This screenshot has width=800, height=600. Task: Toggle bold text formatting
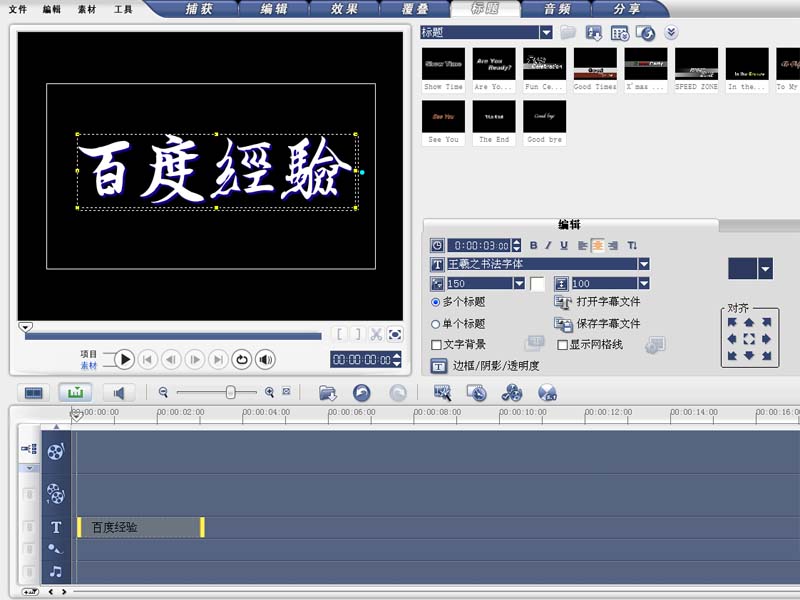[533, 245]
